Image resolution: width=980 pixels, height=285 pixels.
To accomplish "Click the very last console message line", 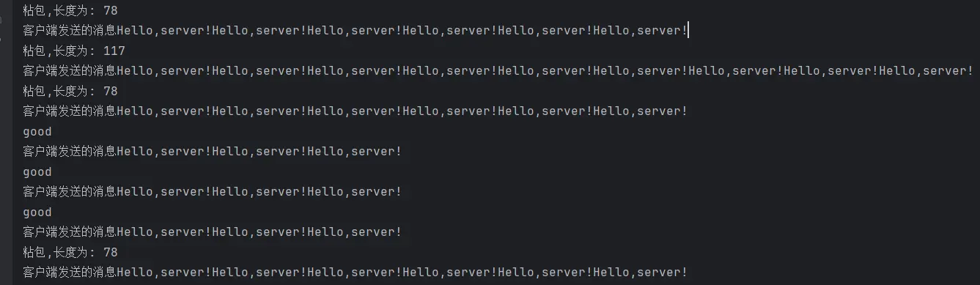I will 355,273.
